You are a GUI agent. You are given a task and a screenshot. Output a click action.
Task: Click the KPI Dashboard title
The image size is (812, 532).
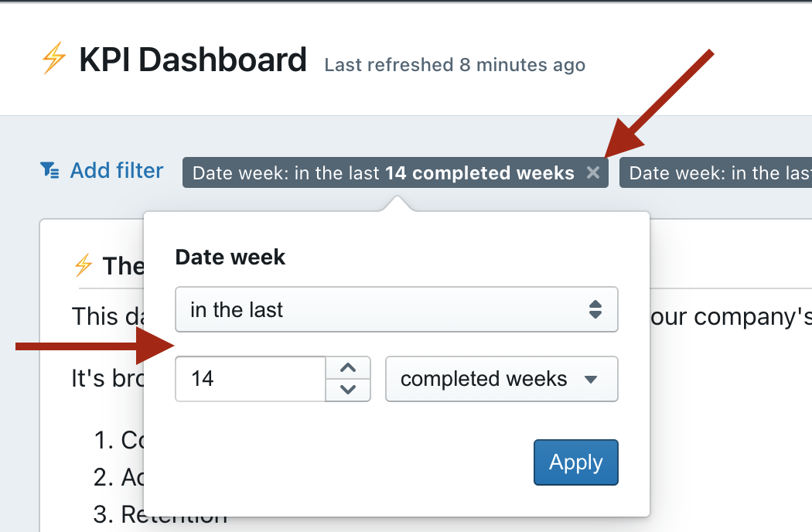pyautogui.click(x=193, y=60)
